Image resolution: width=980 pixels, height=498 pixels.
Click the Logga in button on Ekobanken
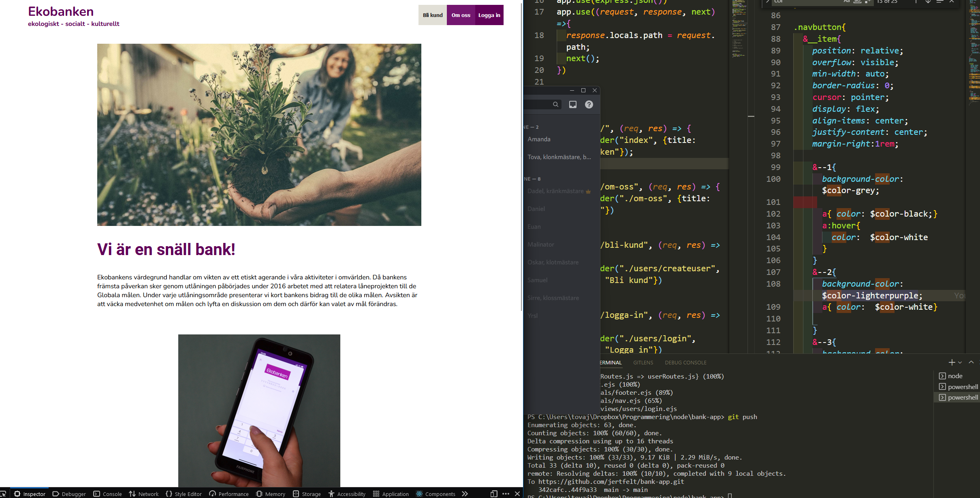click(489, 15)
